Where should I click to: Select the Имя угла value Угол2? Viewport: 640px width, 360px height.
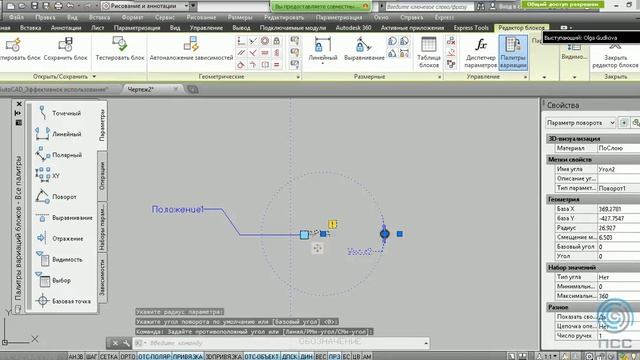click(x=618, y=169)
